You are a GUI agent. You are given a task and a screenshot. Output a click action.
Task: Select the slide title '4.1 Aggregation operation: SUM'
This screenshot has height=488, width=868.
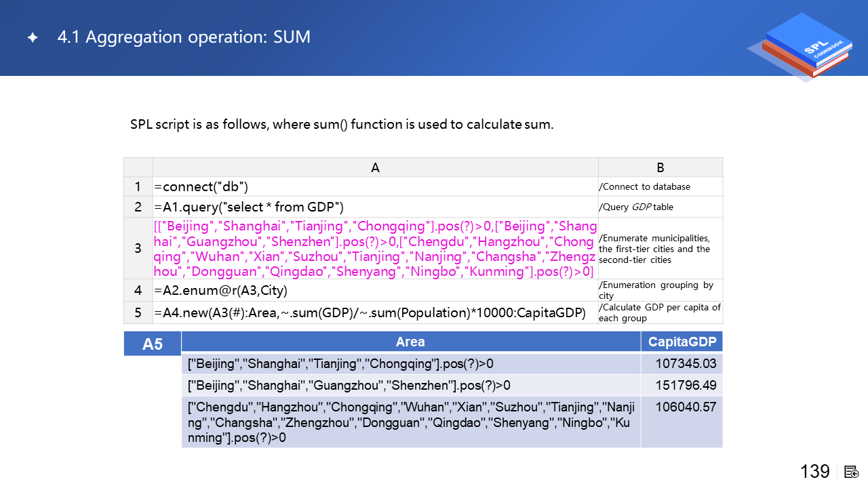coord(184,37)
